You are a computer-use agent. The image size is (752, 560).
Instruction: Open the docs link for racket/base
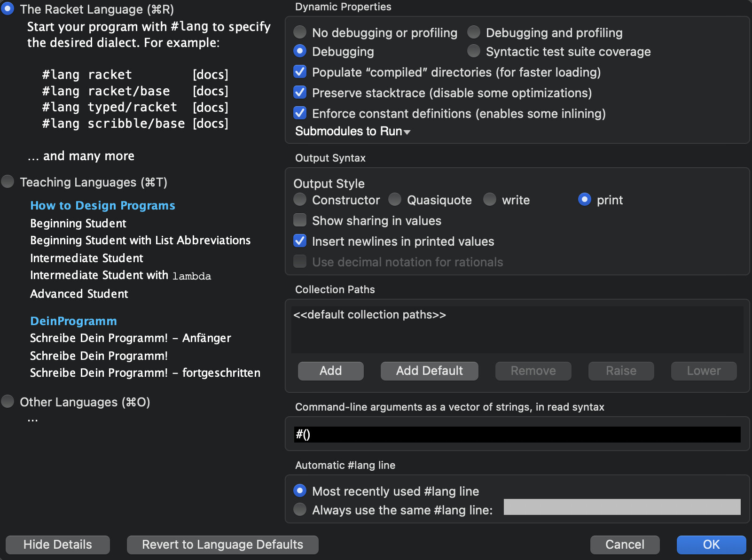210,91
